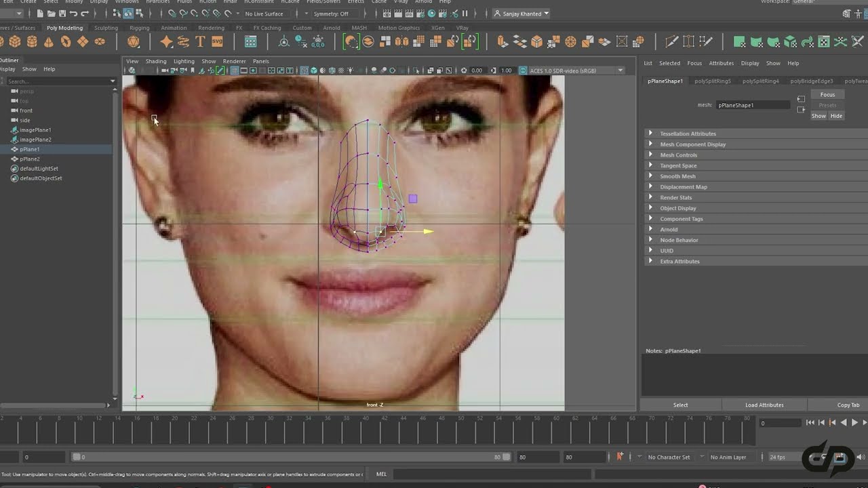Click the Select button at bottom
This screenshot has width=868, height=488.
[x=680, y=405]
